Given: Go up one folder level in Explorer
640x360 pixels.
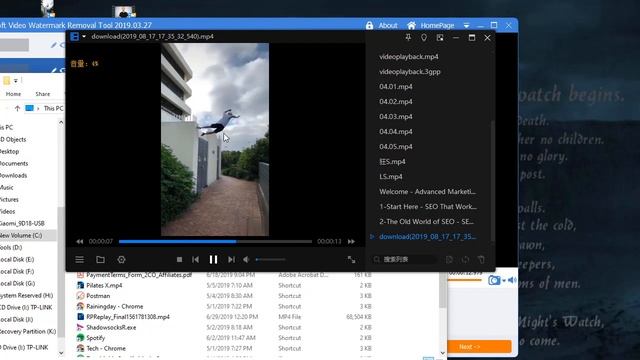Looking at the screenshot, I should [x=17, y=109].
